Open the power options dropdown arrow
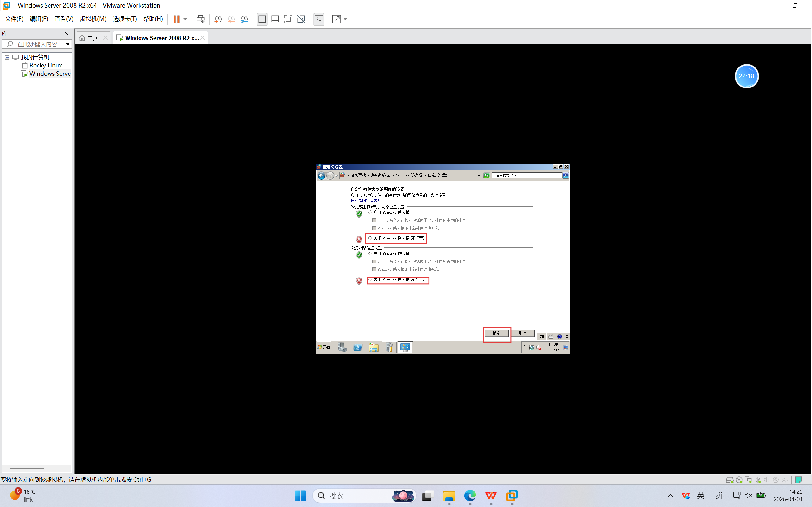The image size is (812, 507). coord(185,19)
